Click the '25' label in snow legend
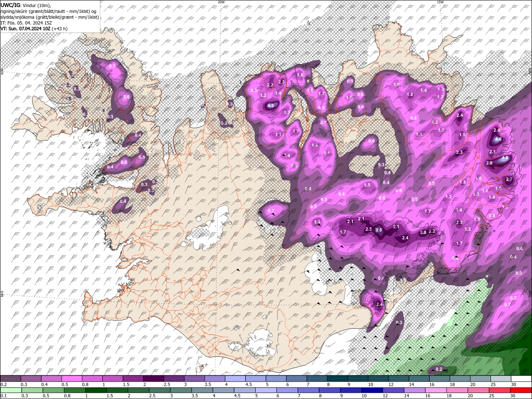The width and height of the screenshot is (532, 399). [493, 384]
